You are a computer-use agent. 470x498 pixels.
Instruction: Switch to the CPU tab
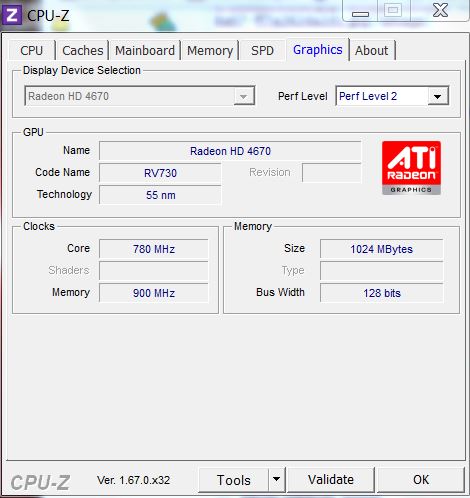[32, 51]
